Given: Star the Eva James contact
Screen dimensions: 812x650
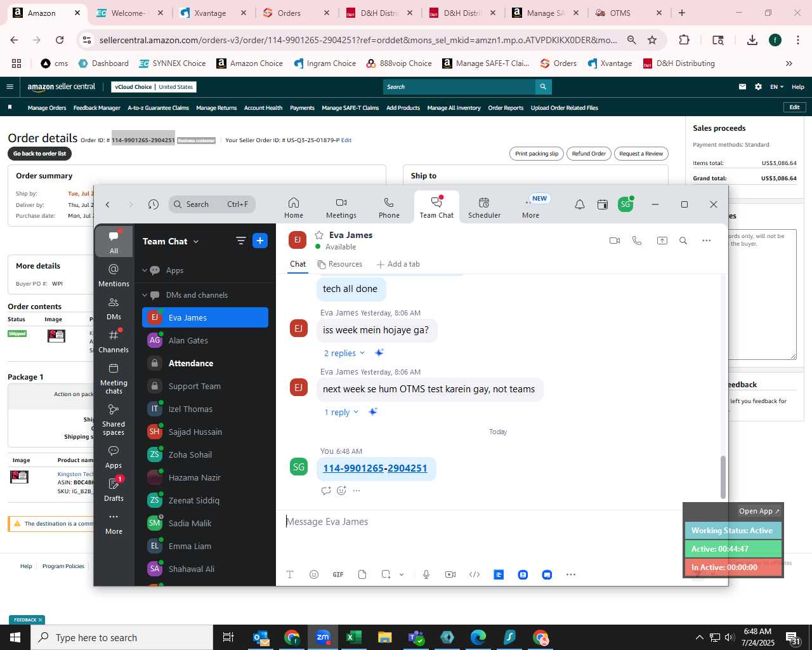Looking at the screenshot, I should click(319, 235).
